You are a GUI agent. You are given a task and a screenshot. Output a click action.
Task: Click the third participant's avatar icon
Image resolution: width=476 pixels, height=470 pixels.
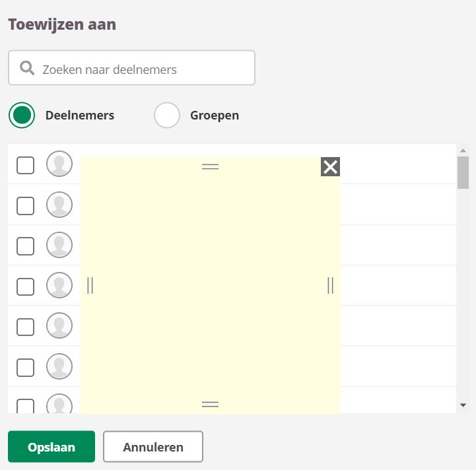59,246
